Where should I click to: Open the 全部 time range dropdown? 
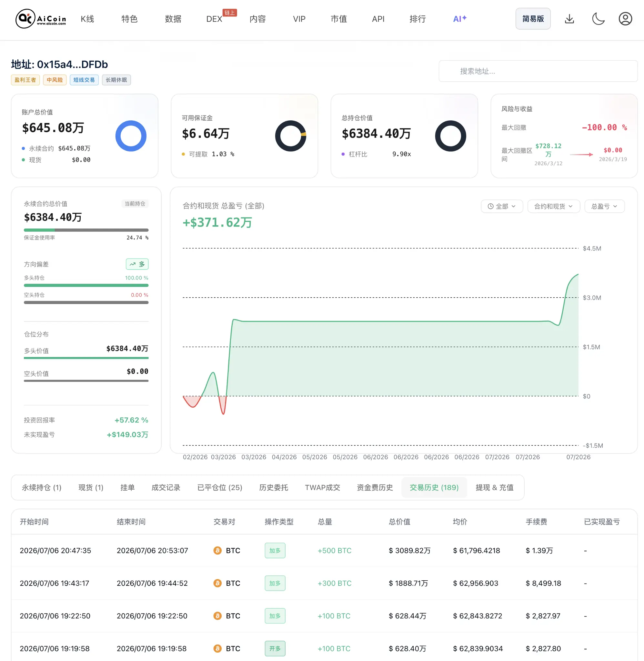[x=502, y=206]
